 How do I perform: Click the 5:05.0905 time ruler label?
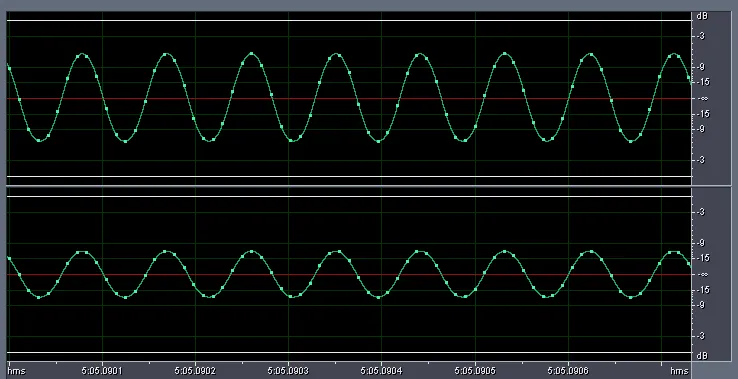pos(475,371)
